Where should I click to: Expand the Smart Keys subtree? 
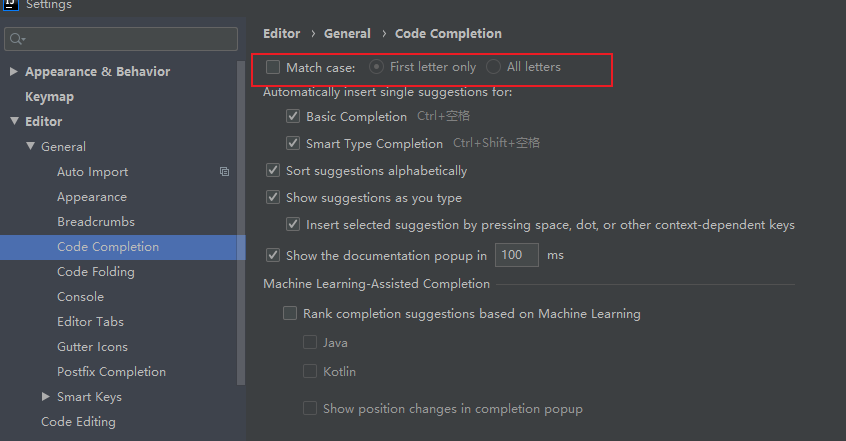pos(46,397)
